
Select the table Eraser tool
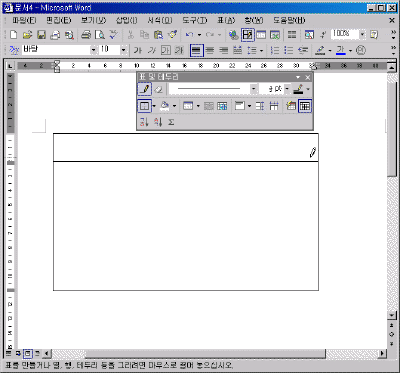159,89
